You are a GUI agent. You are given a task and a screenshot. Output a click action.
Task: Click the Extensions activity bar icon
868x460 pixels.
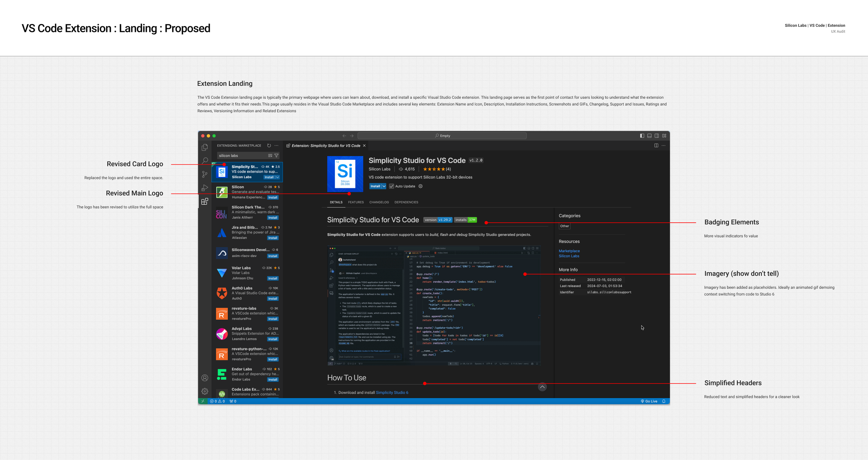pos(205,202)
